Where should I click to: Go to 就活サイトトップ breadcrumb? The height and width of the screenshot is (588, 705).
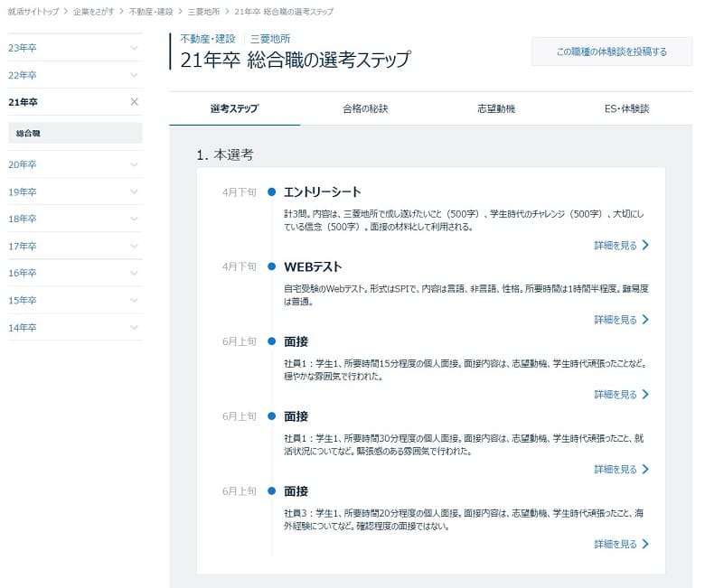pyautogui.click(x=33, y=12)
